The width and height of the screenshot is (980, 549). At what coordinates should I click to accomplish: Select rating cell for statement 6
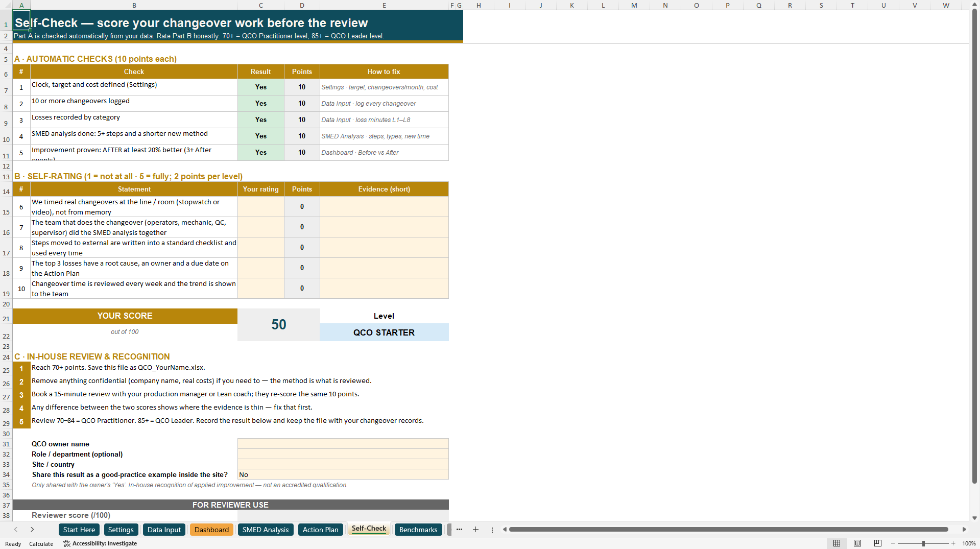pos(260,207)
